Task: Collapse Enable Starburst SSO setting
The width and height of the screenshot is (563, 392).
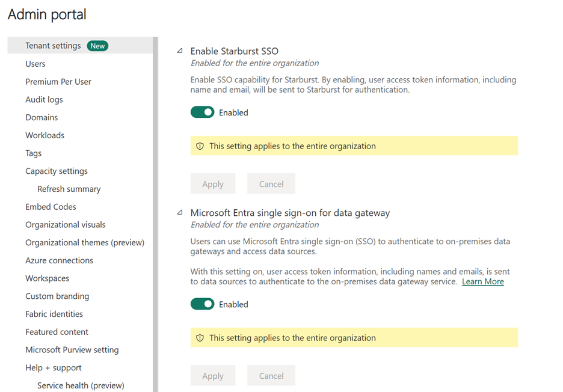Action: pos(180,51)
